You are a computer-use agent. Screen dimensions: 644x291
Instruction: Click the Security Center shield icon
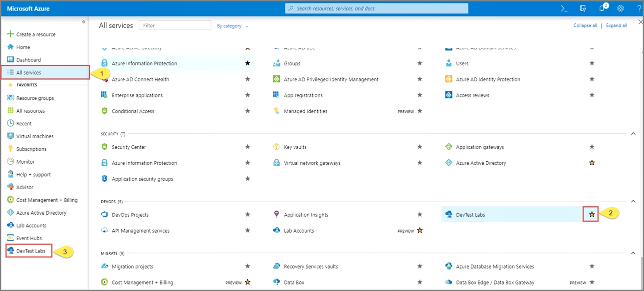click(104, 147)
